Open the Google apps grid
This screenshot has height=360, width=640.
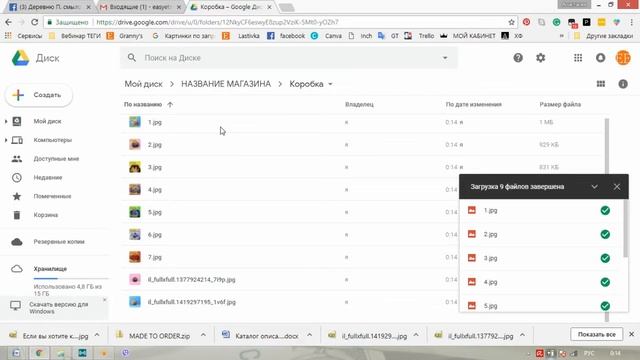click(x=578, y=58)
